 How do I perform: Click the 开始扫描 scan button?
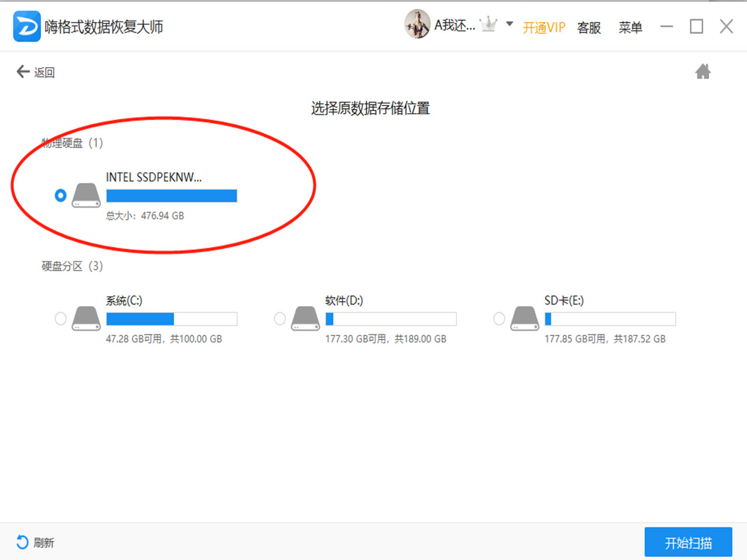tap(689, 542)
